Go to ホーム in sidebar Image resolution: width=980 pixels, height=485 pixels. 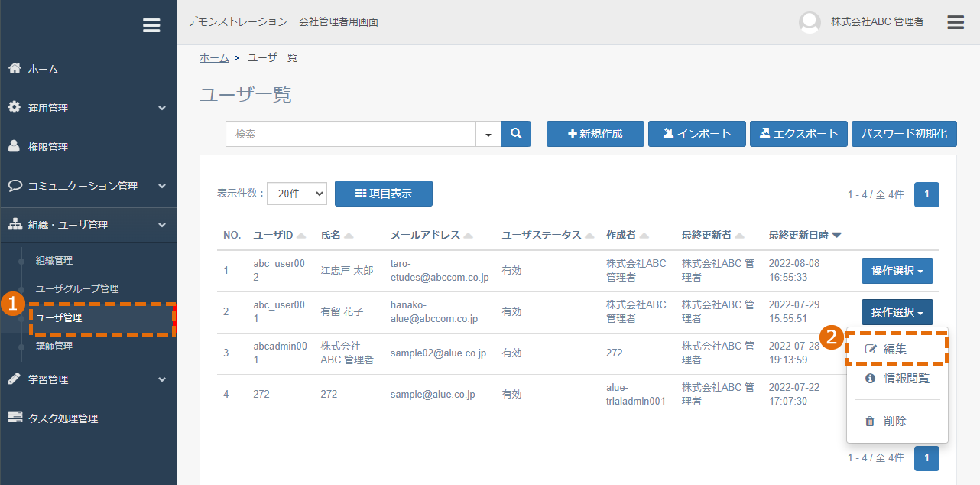click(x=43, y=69)
